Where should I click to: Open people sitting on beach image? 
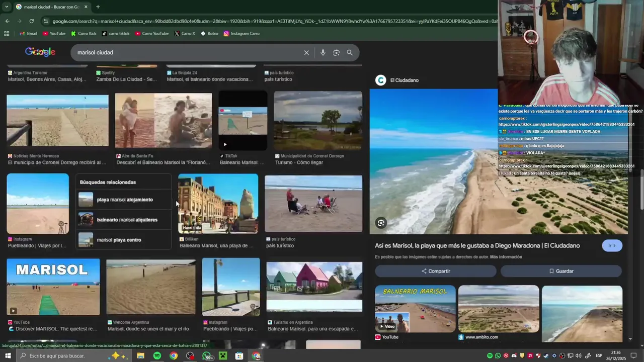point(313,204)
